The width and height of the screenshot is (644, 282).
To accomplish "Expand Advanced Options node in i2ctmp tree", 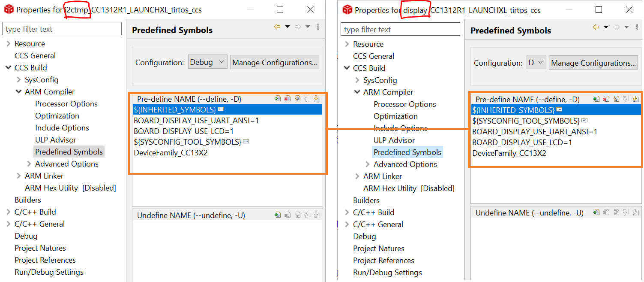I will 29,164.
